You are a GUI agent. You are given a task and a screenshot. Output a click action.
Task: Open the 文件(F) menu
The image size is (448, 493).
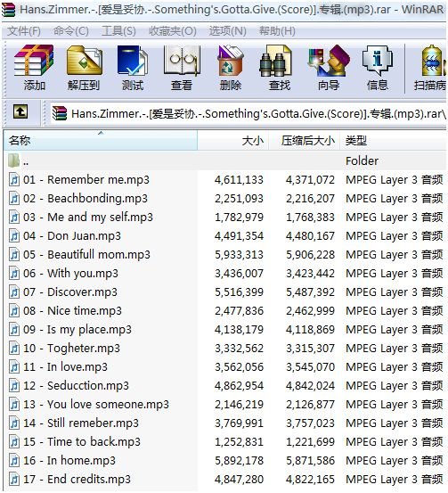pyautogui.click(x=24, y=31)
